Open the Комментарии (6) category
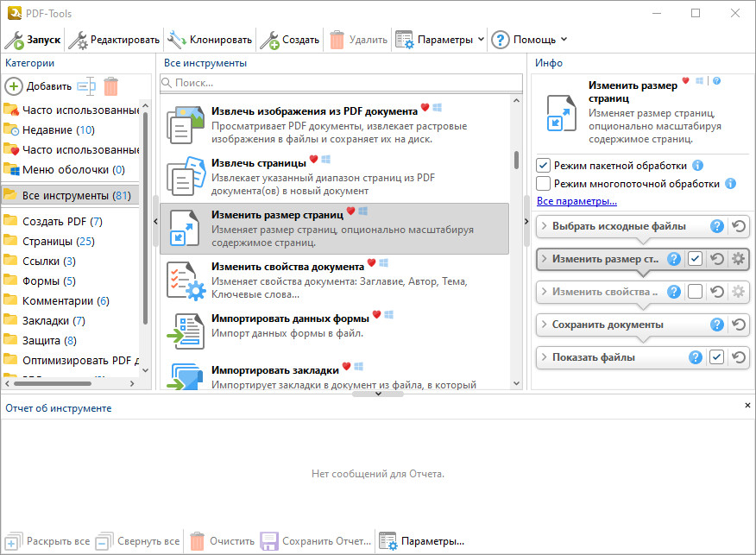The height and width of the screenshot is (555, 756). click(56, 301)
